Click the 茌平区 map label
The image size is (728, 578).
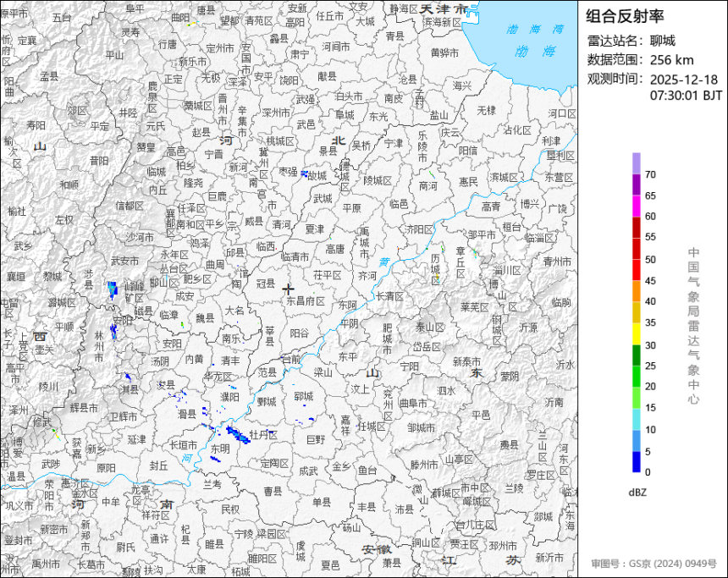point(328,275)
